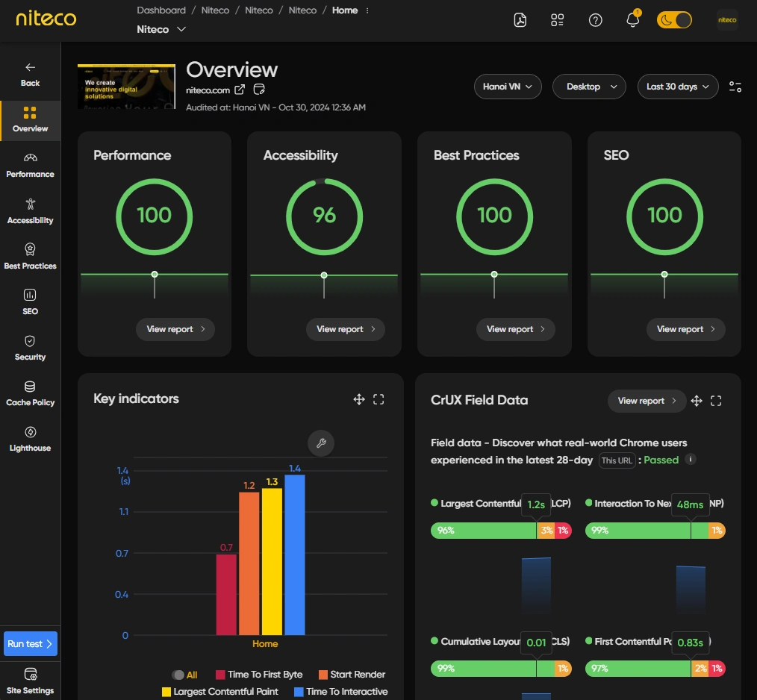The image size is (757, 700).
Task: View report for CrUX Field Data
Action: tap(647, 401)
